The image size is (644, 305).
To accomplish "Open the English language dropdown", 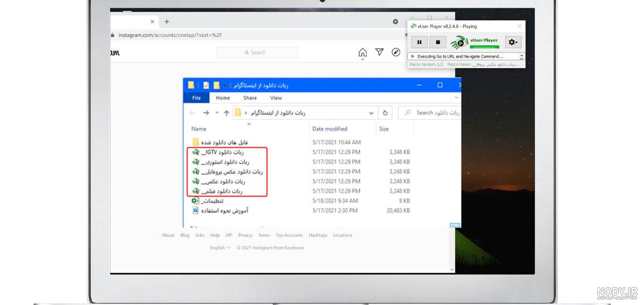I will tap(220, 248).
